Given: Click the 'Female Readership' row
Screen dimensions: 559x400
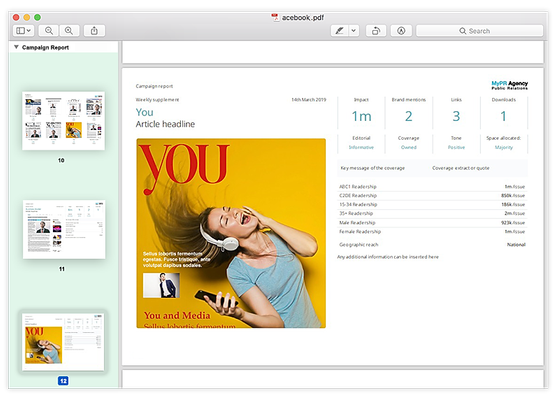Looking at the screenshot, I should (432, 231).
